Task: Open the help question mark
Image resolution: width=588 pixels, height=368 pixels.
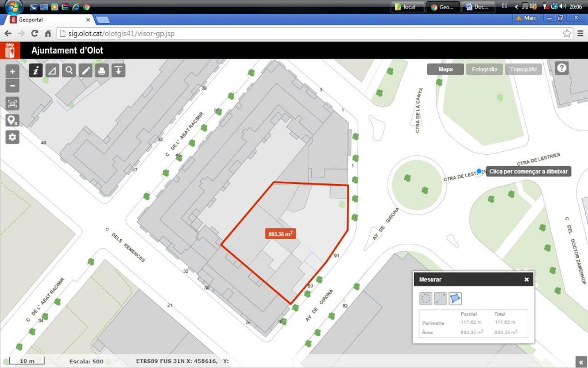Action: pos(562,68)
